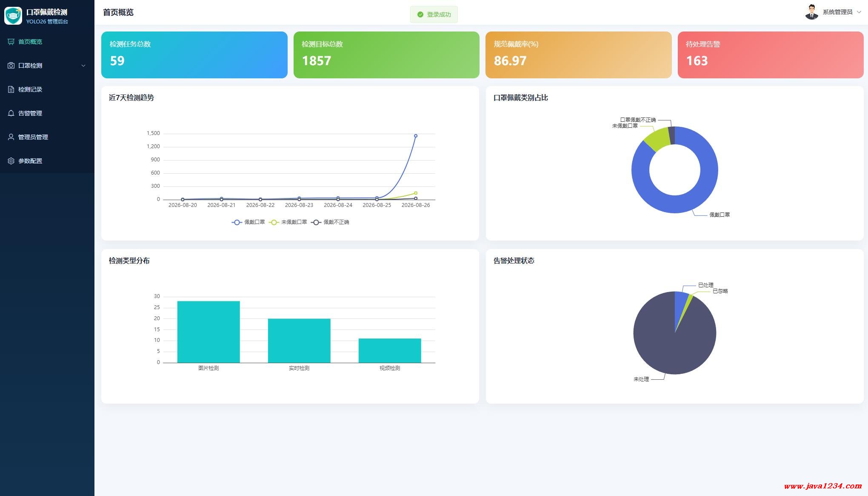Click the 图片检测 bar in chart
This screenshot has width=868, height=496.
click(208, 332)
